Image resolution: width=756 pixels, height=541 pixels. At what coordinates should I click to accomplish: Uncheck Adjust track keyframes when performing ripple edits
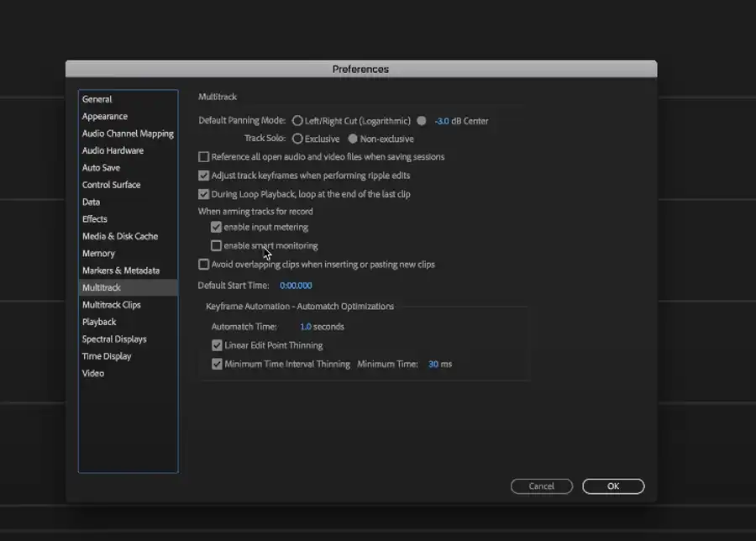[x=203, y=176]
